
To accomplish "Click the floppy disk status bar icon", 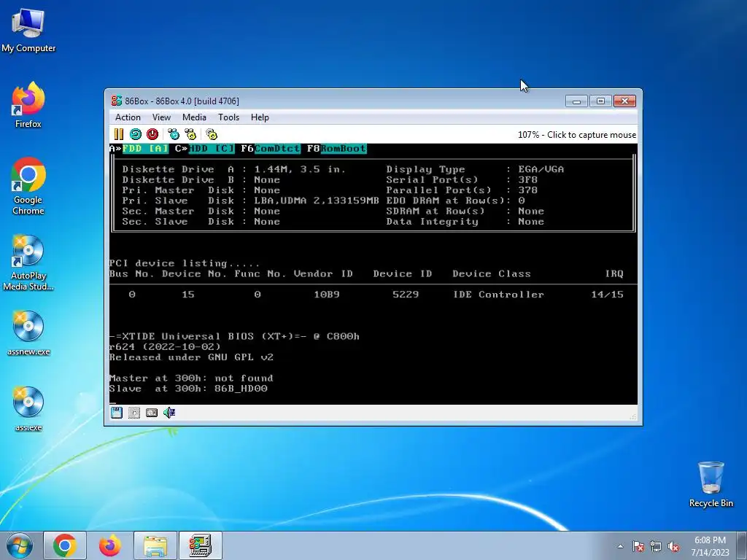I will click(117, 413).
